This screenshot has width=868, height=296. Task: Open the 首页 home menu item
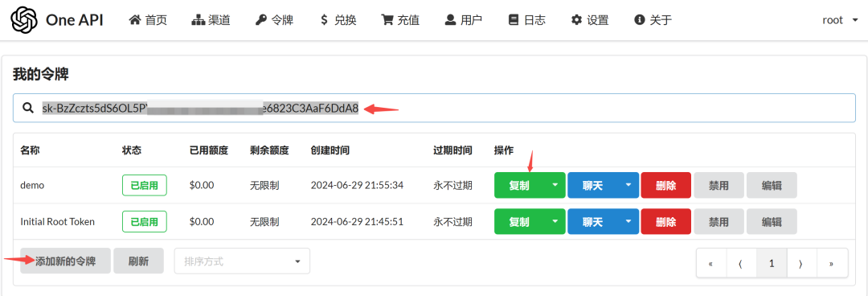148,20
